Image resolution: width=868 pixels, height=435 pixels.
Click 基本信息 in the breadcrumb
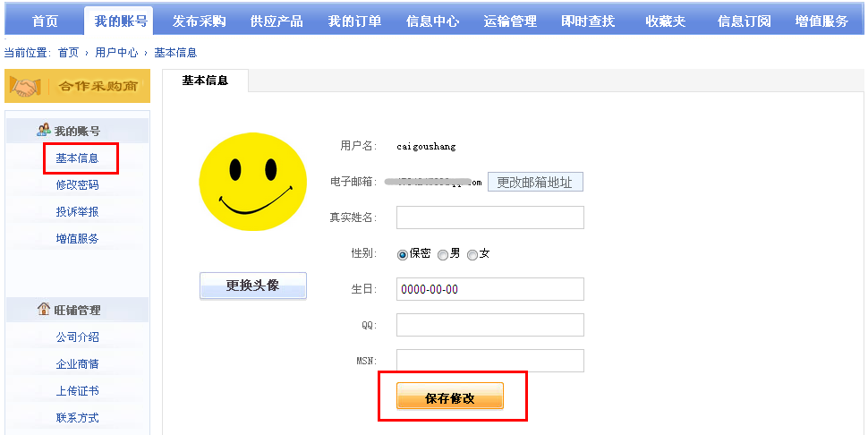tap(175, 53)
